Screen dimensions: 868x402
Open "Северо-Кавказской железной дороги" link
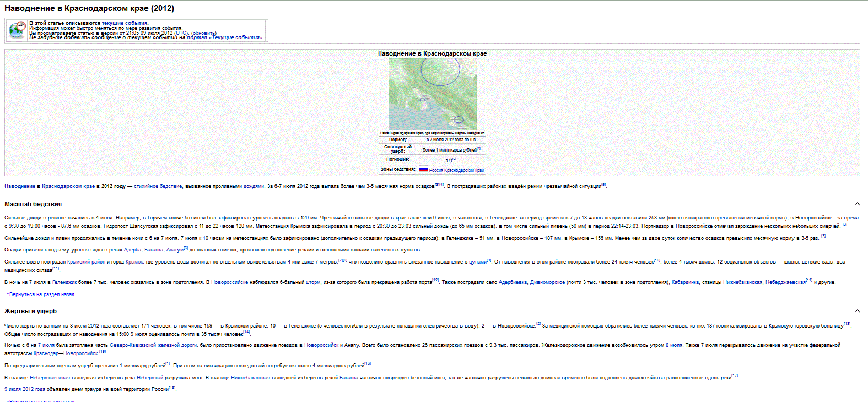(x=153, y=345)
